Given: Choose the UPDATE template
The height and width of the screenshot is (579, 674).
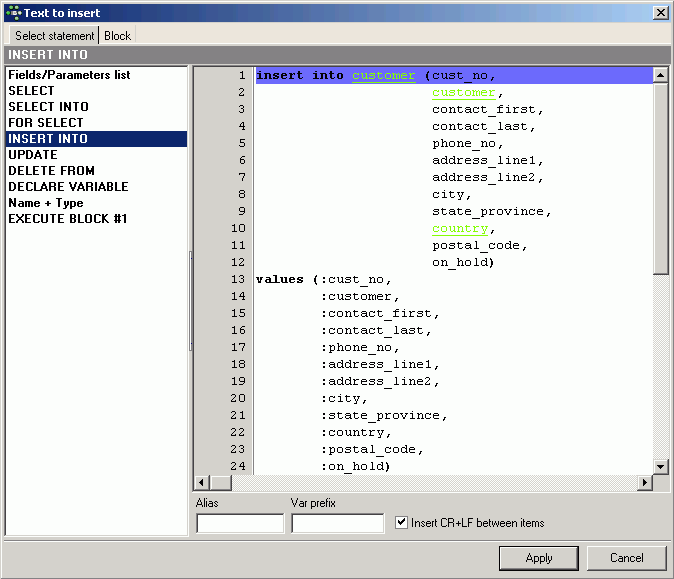Looking at the screenshot, I should (96, 155).
